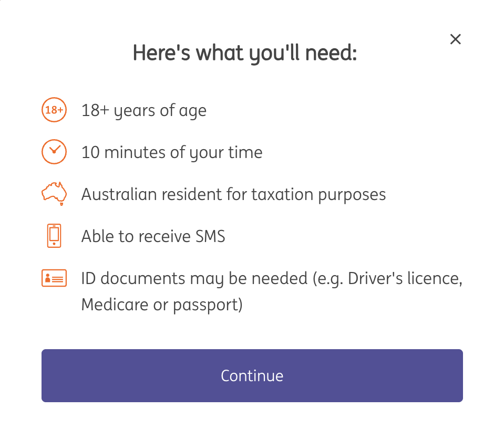Click the "Able to receive SMS" text

(153, 237)
